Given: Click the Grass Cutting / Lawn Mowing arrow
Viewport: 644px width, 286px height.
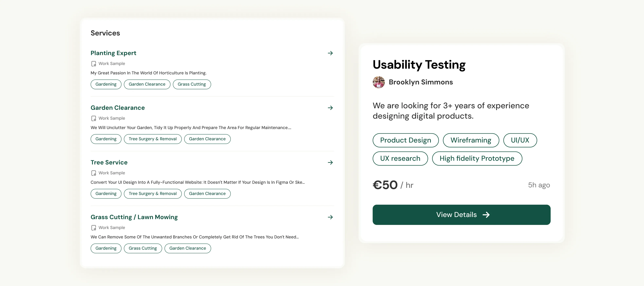Looking at the screenshot, I should (330, 217).
